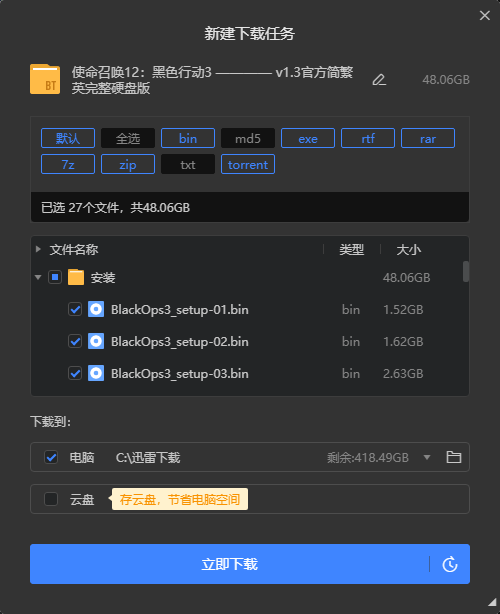Click the 立即下载 button
The image size is (500, 614).
(229, 564)
